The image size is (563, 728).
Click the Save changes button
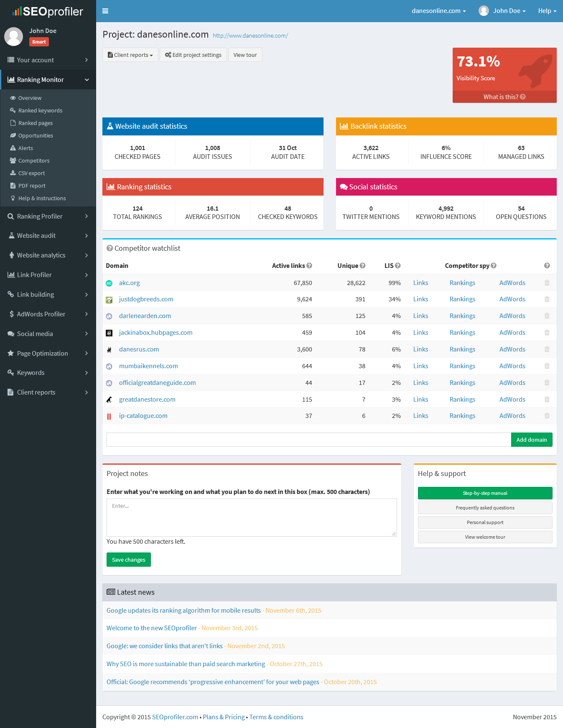(129, 560)
